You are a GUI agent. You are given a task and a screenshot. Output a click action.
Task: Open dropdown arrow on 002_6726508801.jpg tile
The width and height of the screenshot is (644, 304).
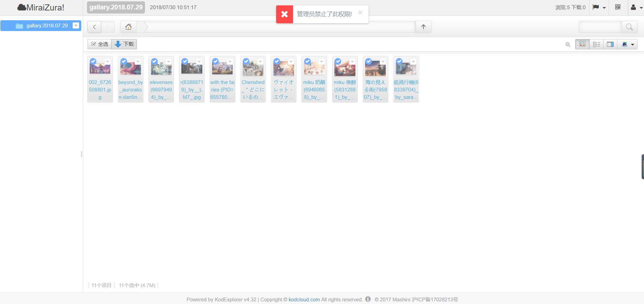tap(108, 61)
